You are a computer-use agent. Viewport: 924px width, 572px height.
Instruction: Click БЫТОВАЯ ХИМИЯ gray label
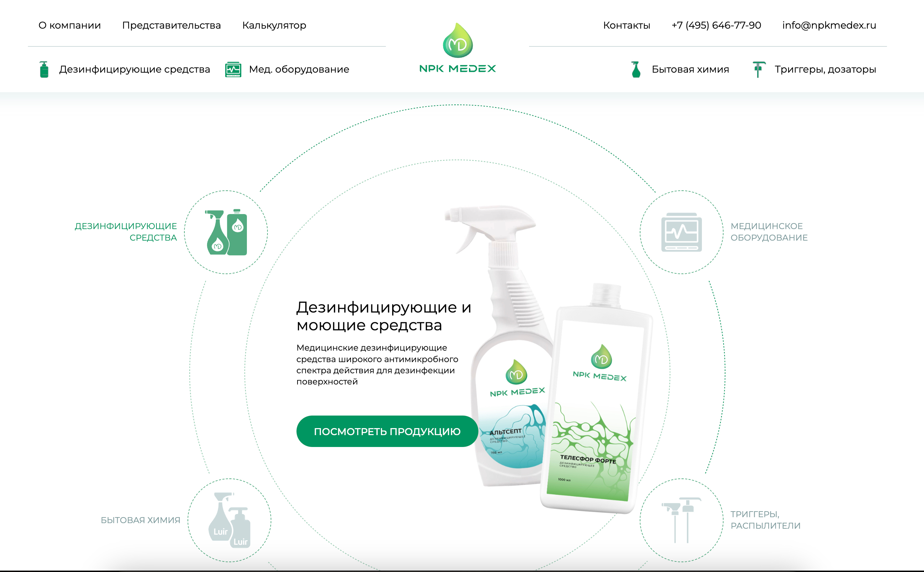coord(140,520)
